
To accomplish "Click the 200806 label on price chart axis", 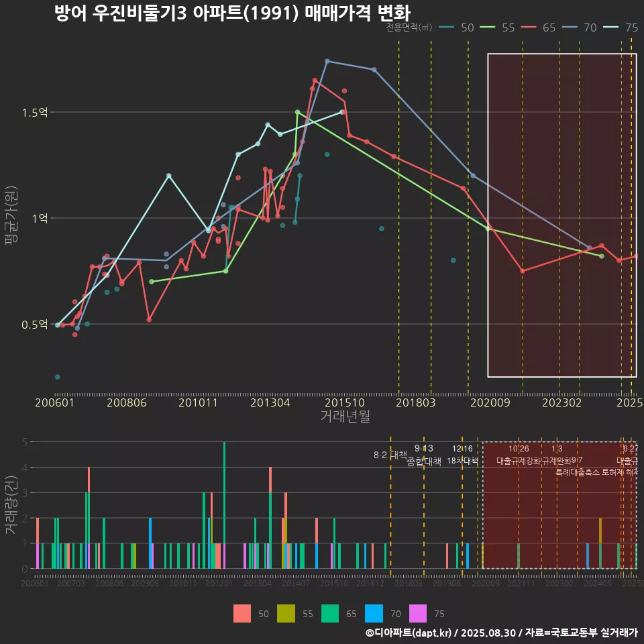I will click(x=127, y=402).
